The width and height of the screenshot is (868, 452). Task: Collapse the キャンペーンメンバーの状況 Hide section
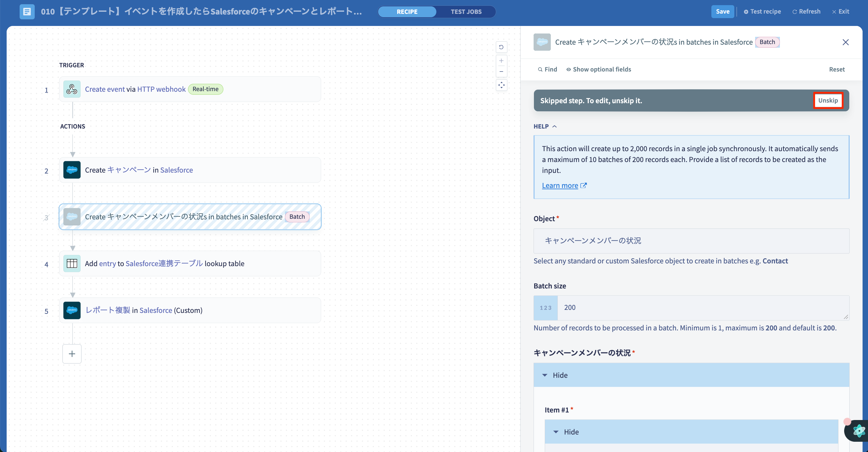tap(691, 375)
